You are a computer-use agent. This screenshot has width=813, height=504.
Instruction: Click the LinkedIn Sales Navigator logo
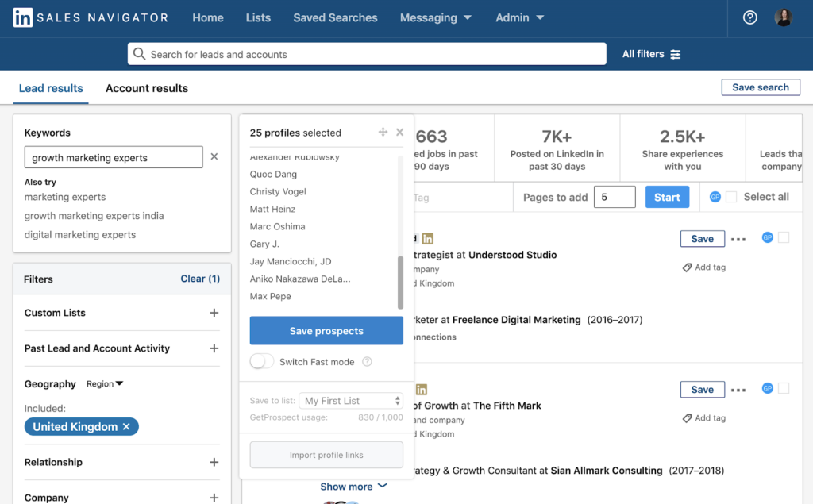[x=91, y=17]
